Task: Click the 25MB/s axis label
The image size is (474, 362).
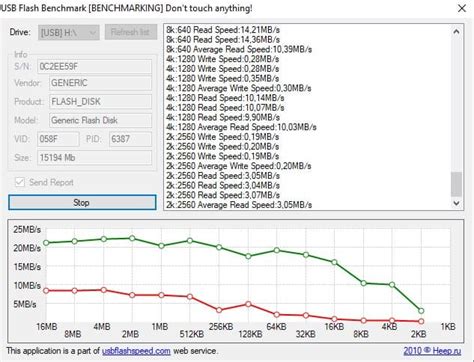Action: click(x=27, y=229)
